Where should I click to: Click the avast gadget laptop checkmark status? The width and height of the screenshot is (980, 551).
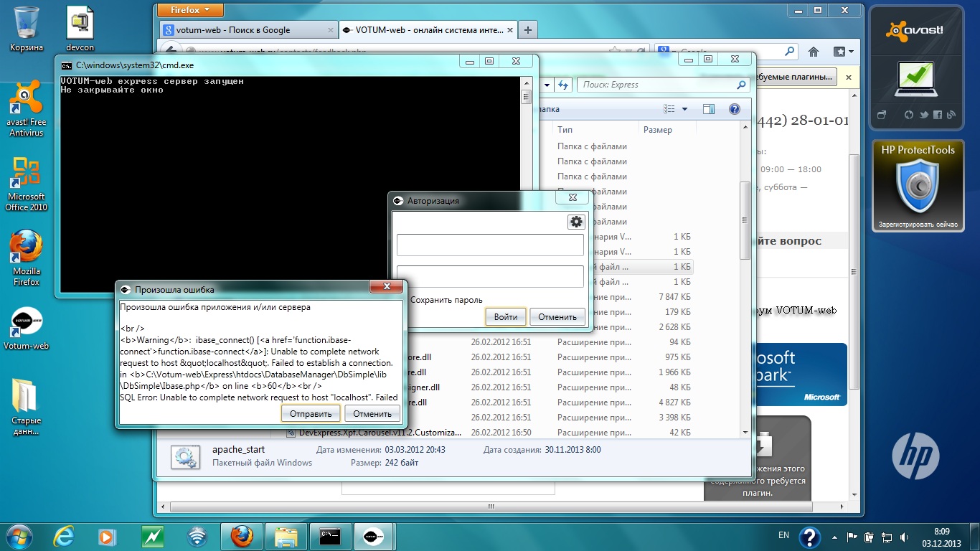[x=916, y=78]
